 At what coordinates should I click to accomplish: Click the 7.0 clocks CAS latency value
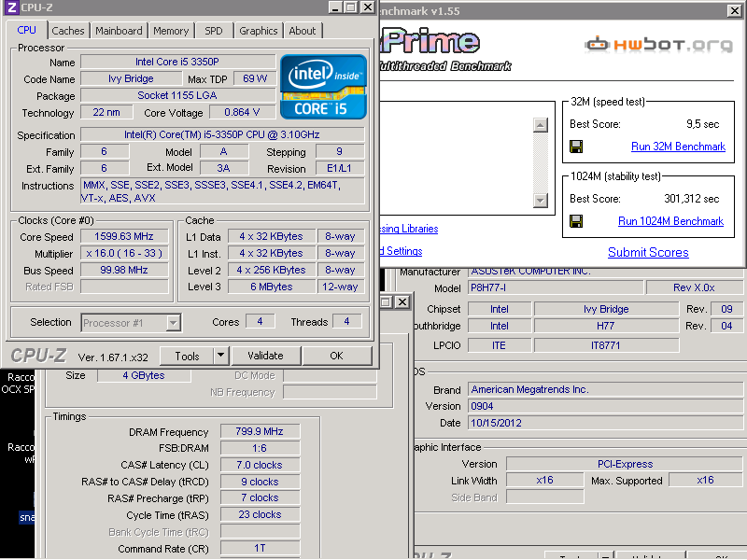pyautogui.click(x=260, y=465)
